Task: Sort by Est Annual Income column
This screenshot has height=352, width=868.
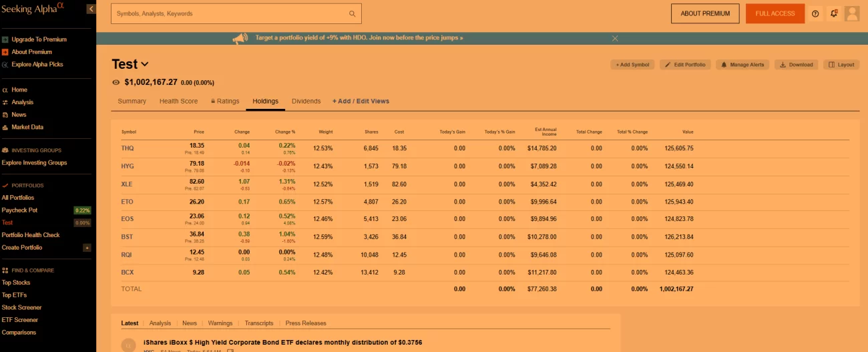Action: click(546, 132)
